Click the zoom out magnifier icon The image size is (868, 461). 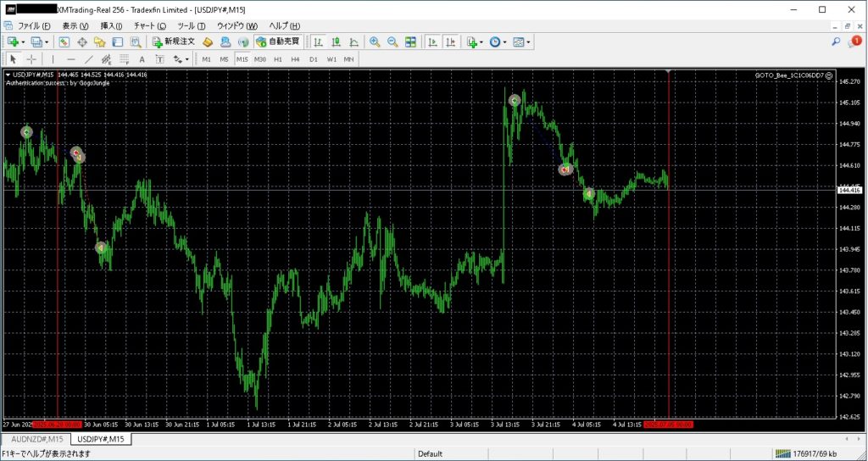point(392,42)
